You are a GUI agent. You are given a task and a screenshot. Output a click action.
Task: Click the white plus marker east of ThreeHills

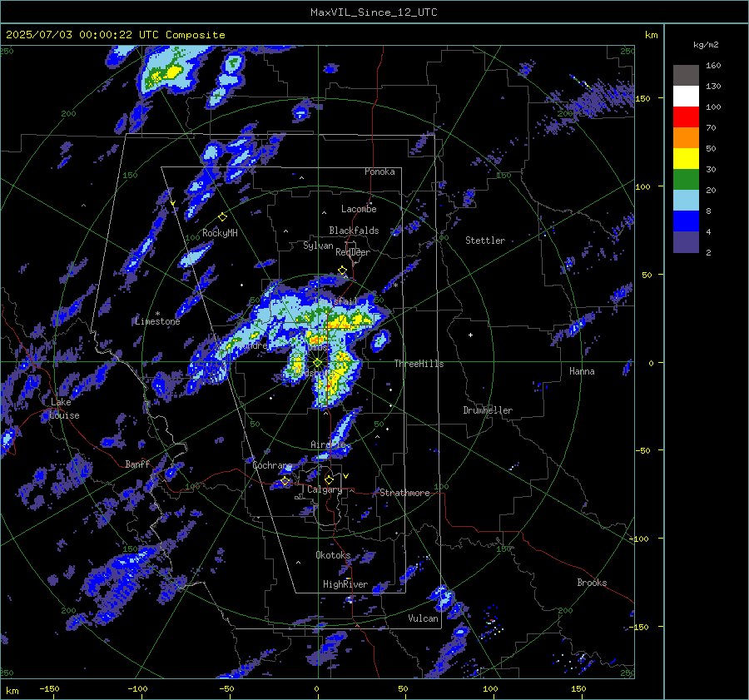[470, 335]
